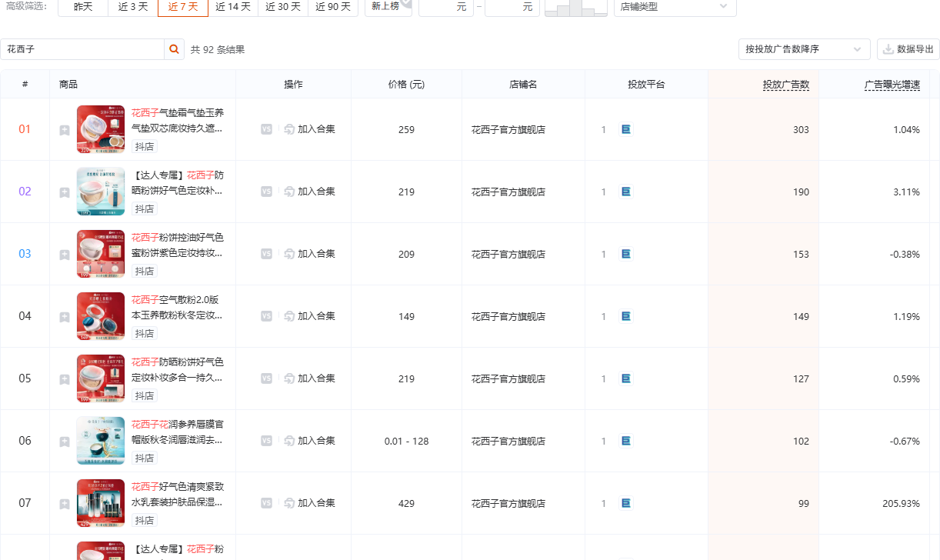Toggle the 新上榜 filter checkbox
This screenshot has height=560, width=940.
[x=388, y=6]
